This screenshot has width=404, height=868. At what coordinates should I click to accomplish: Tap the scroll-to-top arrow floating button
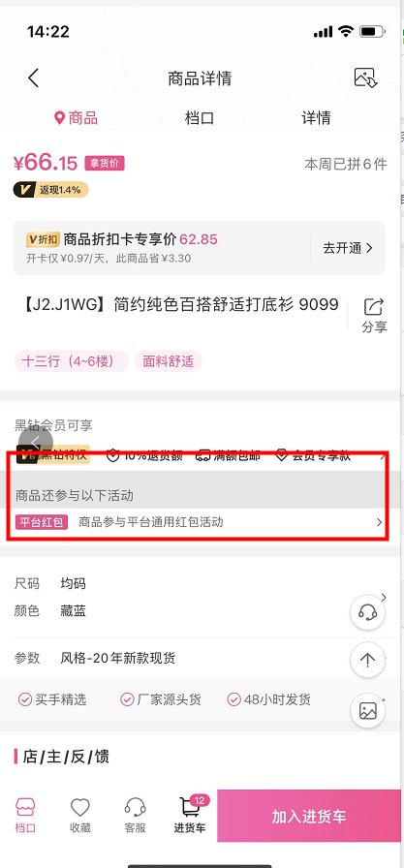[x=367, y=660]
